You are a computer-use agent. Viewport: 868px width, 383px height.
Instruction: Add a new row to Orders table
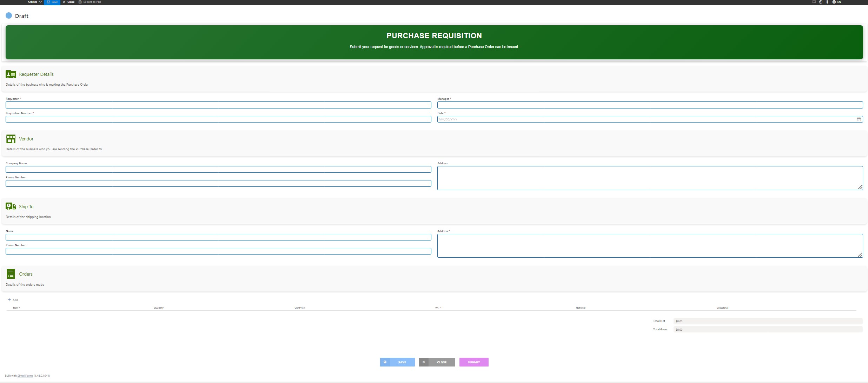coord(13,300)
